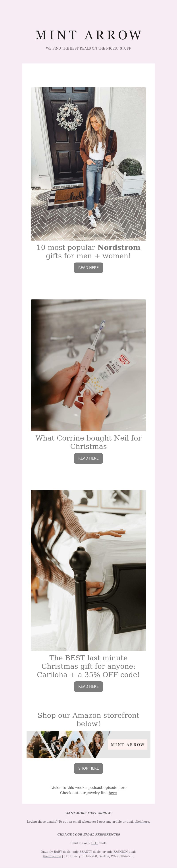Image resolution: width=177 pixels, height=868 pixels.
Task: Click the SHOP HERE button
Action: pos(88,768)
